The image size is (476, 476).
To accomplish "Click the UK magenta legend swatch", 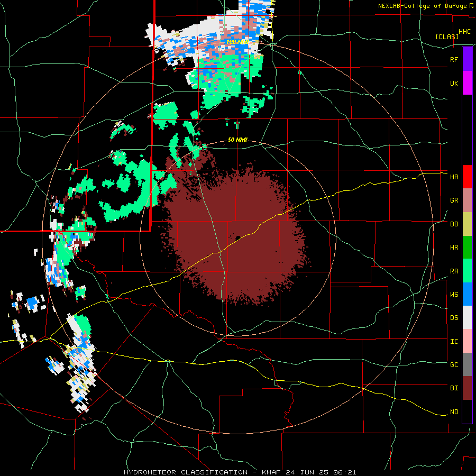I will pyautogui.click(x=467, y=83).
